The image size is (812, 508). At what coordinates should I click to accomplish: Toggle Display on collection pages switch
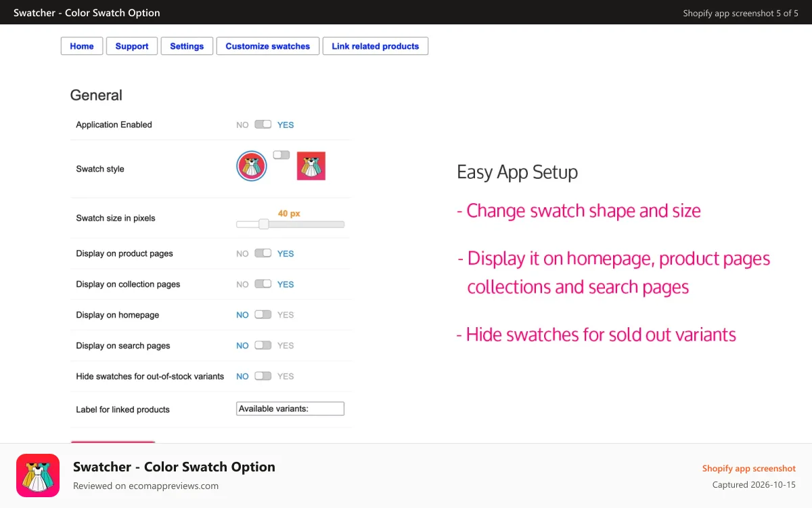coord(263,284)
